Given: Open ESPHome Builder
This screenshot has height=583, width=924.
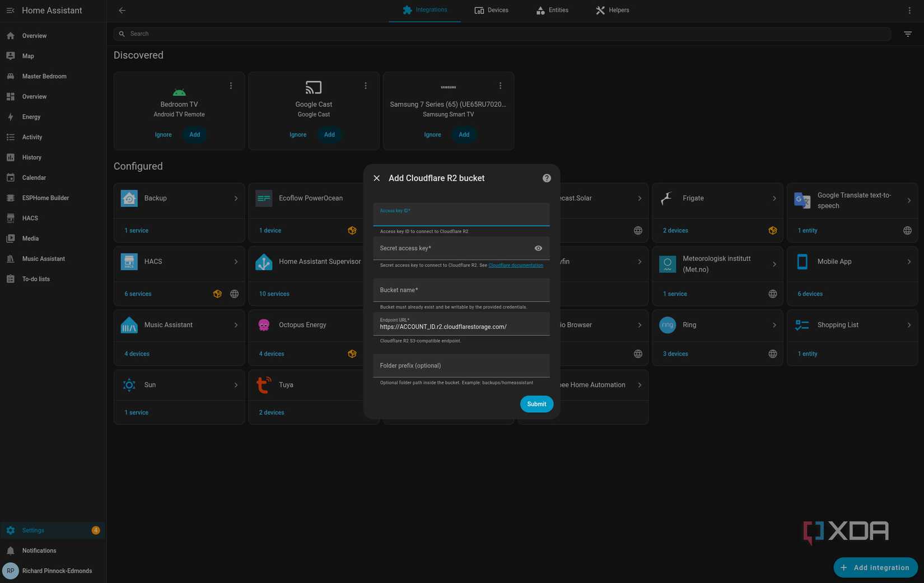Looking at the screenshot, I should [53, 198].
